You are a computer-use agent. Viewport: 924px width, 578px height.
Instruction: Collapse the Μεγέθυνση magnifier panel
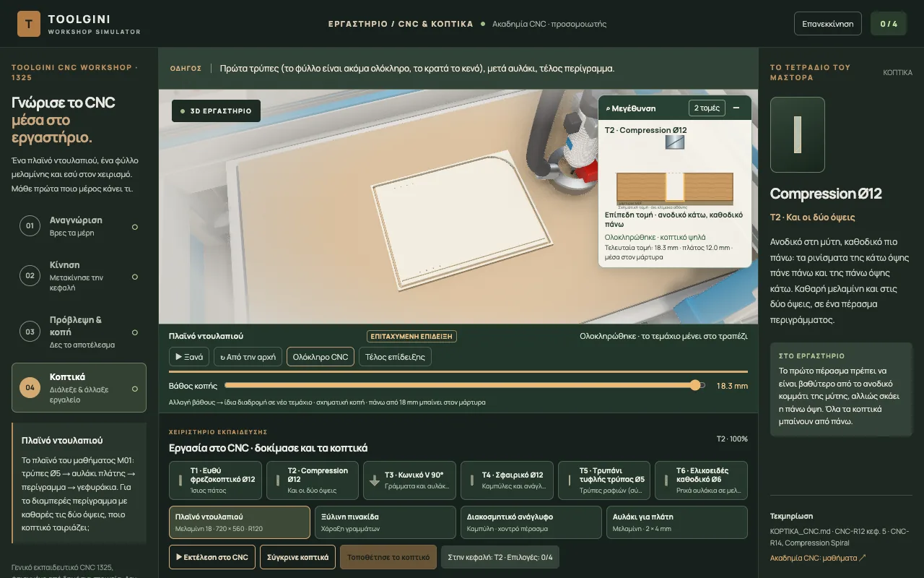[x=736, y=108]
